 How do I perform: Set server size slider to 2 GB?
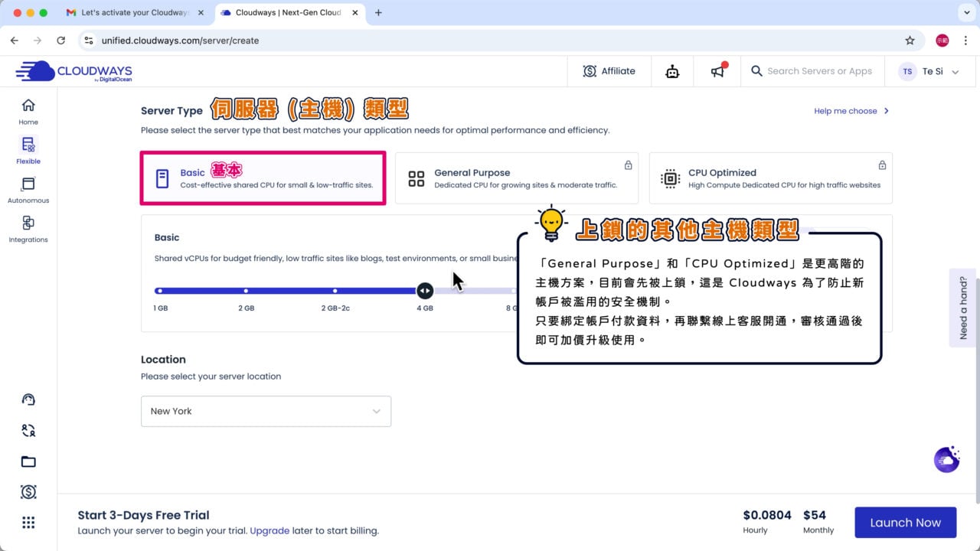click(x=246, y=291)
